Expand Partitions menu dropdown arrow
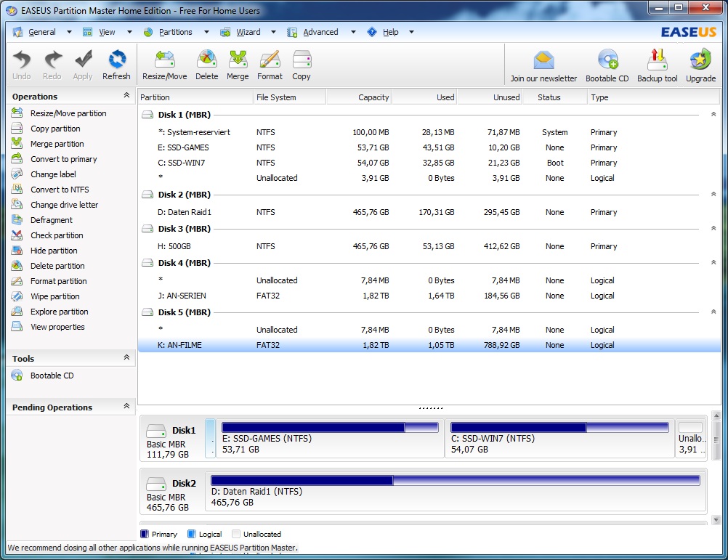Screen dimensions: 728x560 (206, 32)
